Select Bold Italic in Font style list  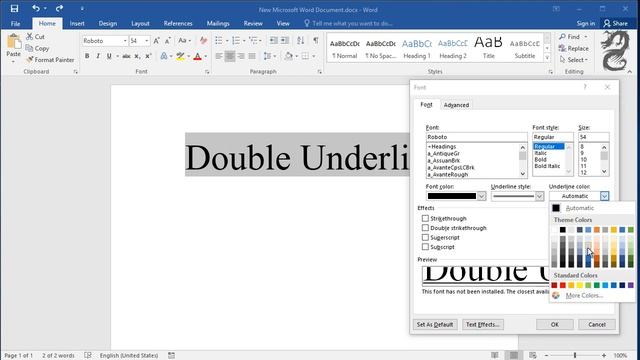tap(547, 166)
